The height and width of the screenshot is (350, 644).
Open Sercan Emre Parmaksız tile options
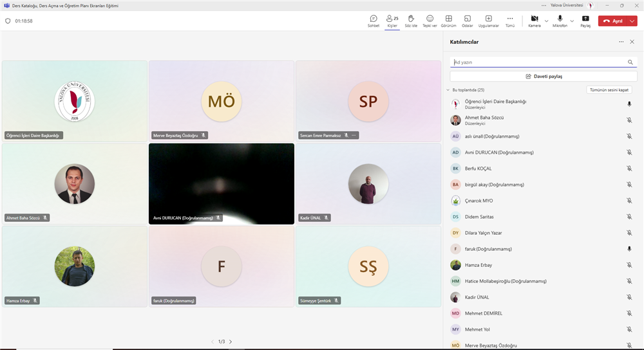point(354,135)
